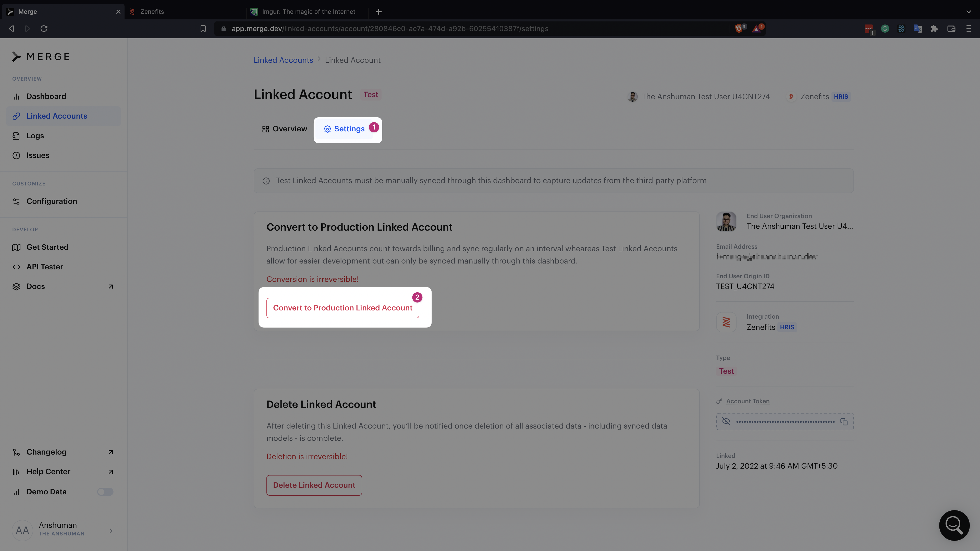Screen dimensions: 980x551
Task: Click the red extension icon with badge
Action: coord(868,29)
